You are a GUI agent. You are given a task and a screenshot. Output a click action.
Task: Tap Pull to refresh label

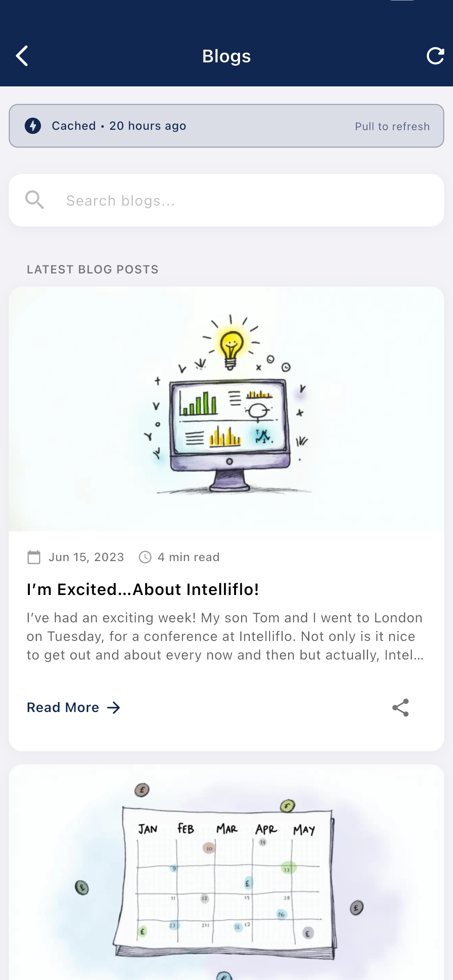(392, 126)
